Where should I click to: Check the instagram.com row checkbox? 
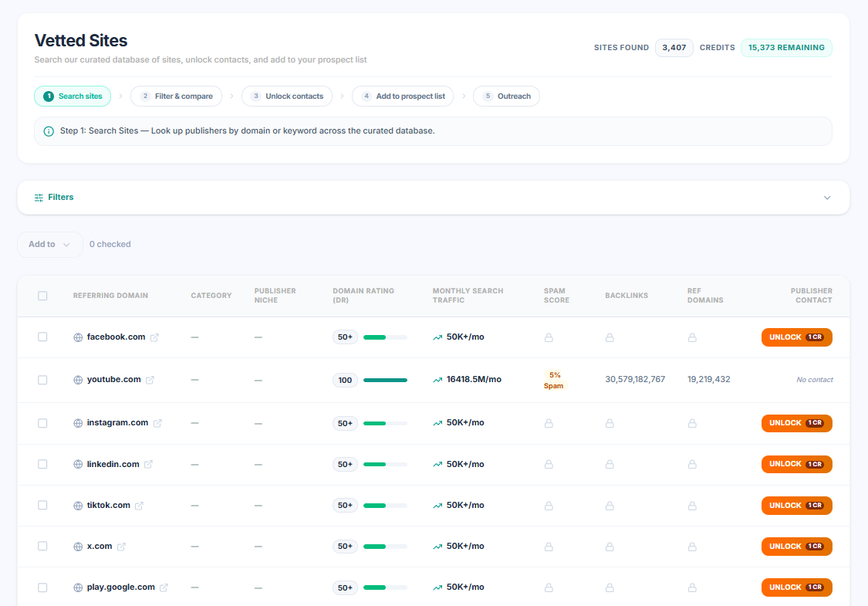42,423
